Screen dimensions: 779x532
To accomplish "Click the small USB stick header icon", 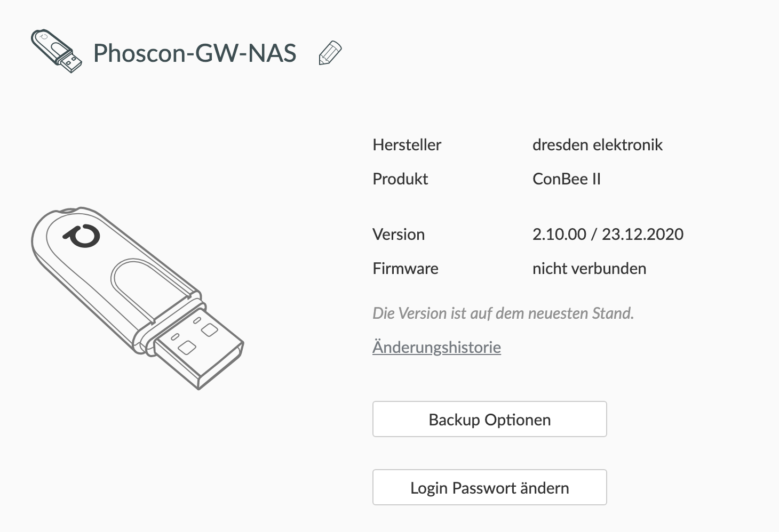I will click(x=57, y=51).
